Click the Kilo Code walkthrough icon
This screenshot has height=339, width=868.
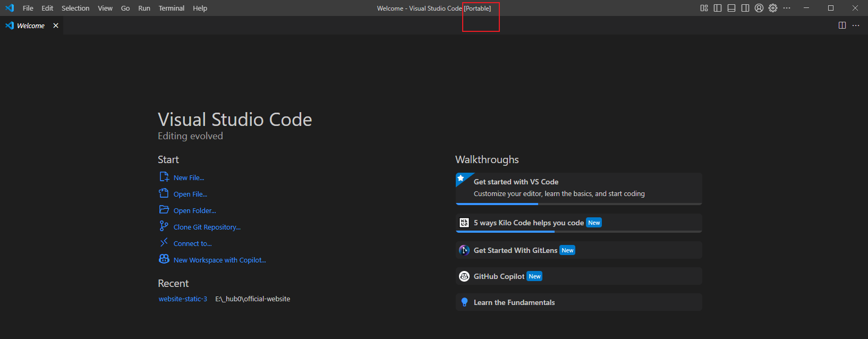pos(464,223)
